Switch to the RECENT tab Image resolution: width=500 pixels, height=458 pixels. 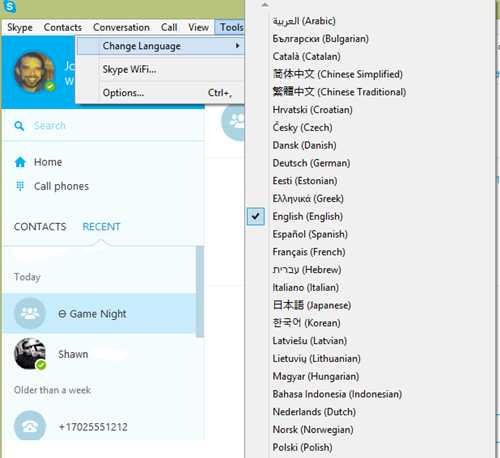pyautogui.click(x=101, y=227)
